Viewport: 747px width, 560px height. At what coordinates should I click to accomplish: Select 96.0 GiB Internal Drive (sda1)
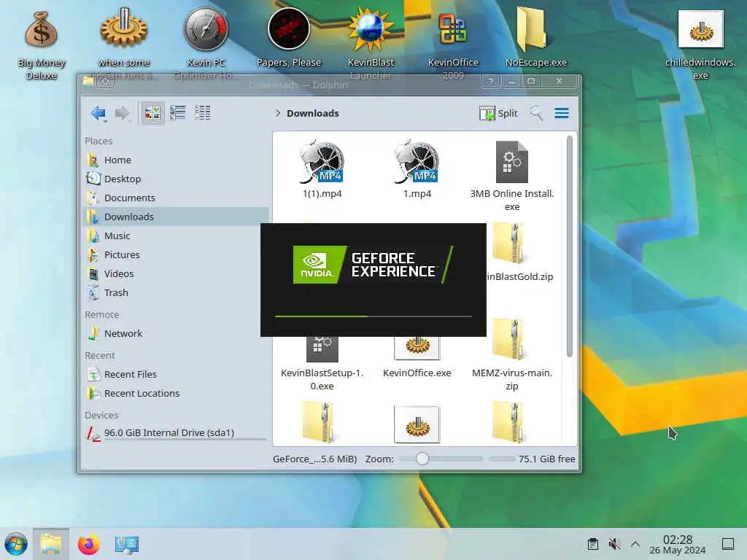pos(177,433)
